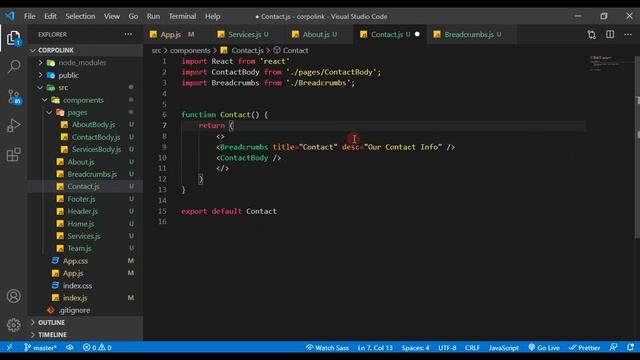The width and height of the screenshot is (640, 360).
Task: Open the Extensions view
Action: (x=13, y=155)
